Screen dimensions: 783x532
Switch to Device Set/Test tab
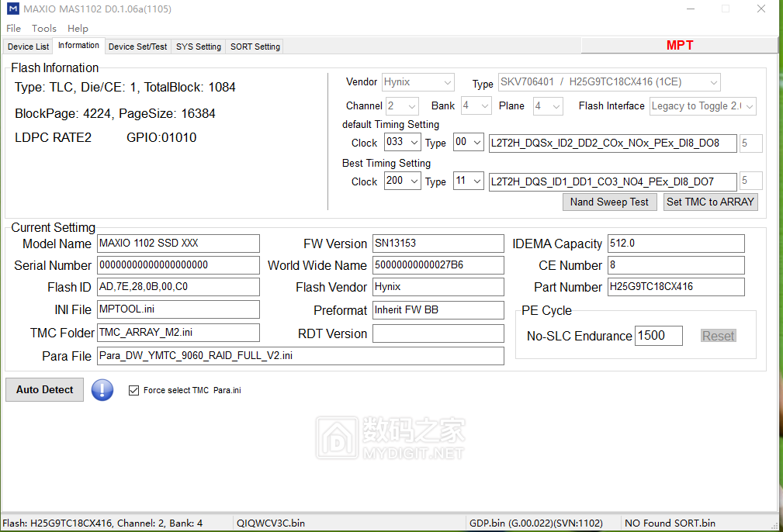[x=138, y=47]
